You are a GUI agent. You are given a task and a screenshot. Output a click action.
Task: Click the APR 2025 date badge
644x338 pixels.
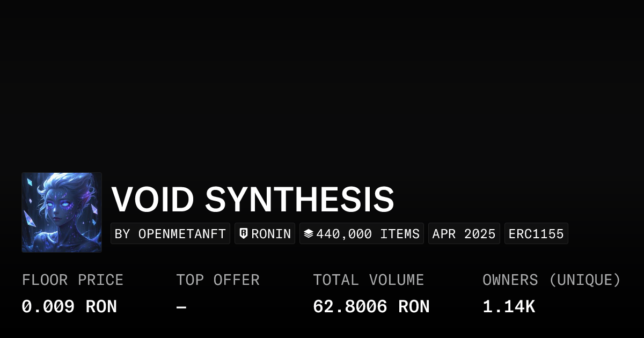click(464, 234)
